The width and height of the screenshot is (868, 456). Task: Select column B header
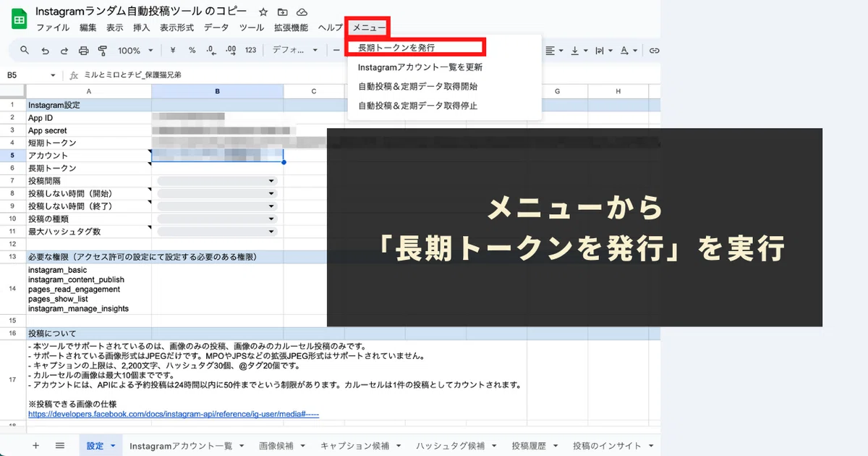217,91
